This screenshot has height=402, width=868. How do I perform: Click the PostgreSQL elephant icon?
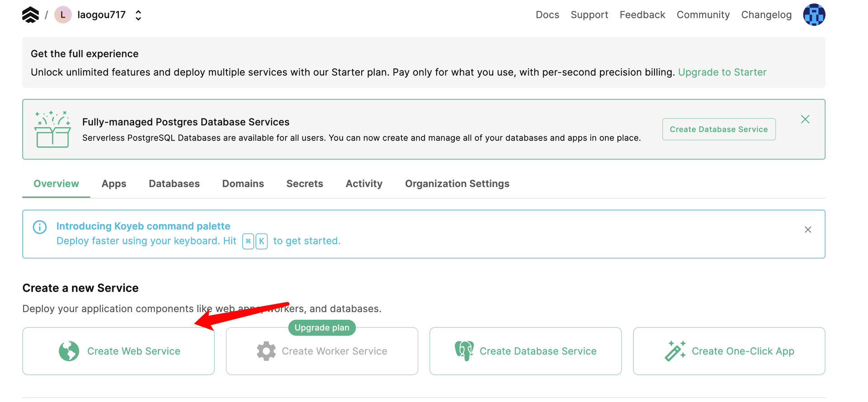click(464, 351)
